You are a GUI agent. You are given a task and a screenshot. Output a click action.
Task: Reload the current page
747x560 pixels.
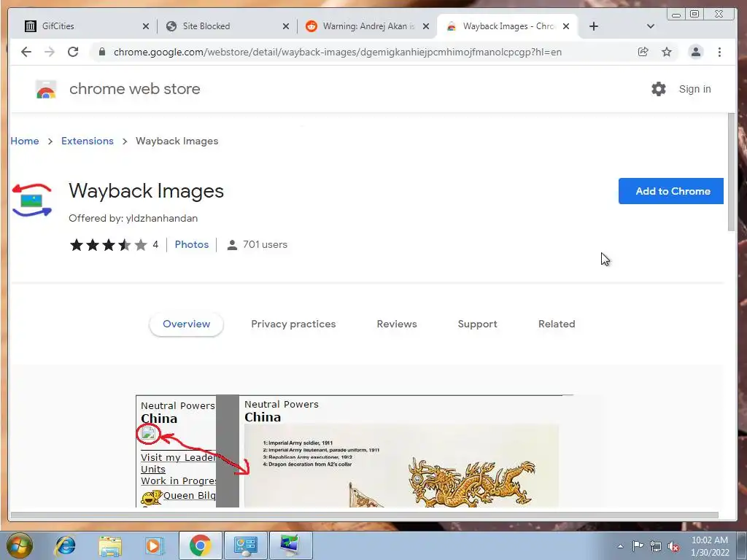(73, 52)
